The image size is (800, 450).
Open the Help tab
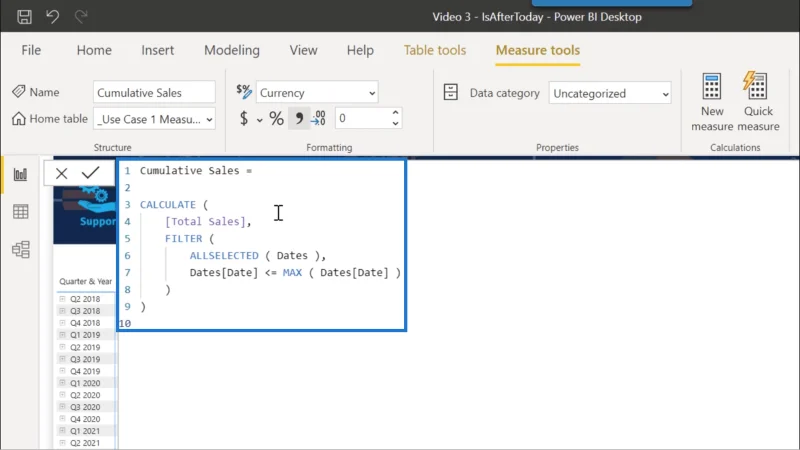point(360,50)
